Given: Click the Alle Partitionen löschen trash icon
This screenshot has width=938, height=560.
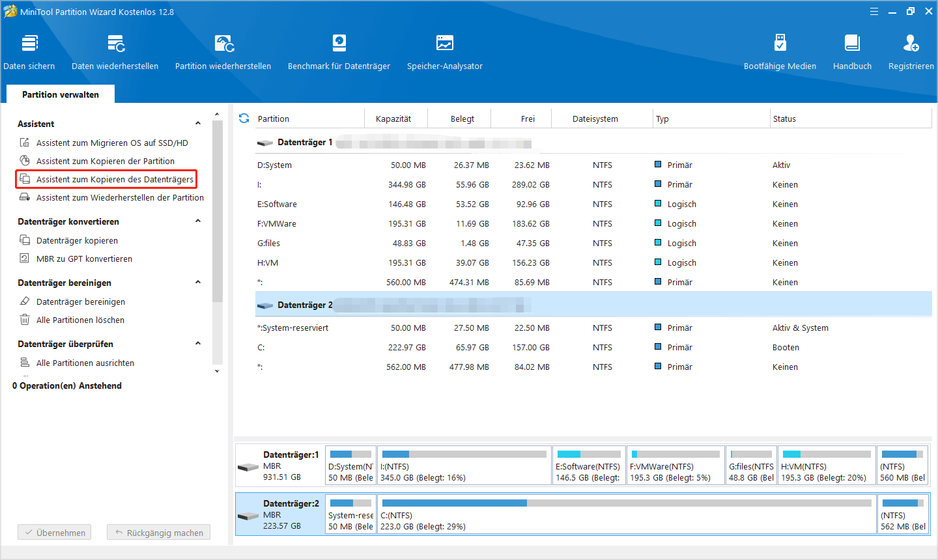Looking at the screenshot, I should [x=25, y=320].
